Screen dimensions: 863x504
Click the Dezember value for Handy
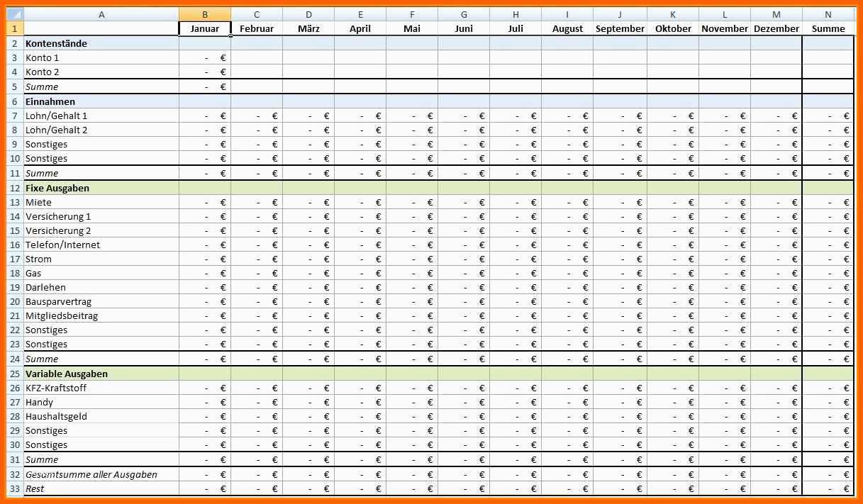pyautogui.click(x=776, y=402)
